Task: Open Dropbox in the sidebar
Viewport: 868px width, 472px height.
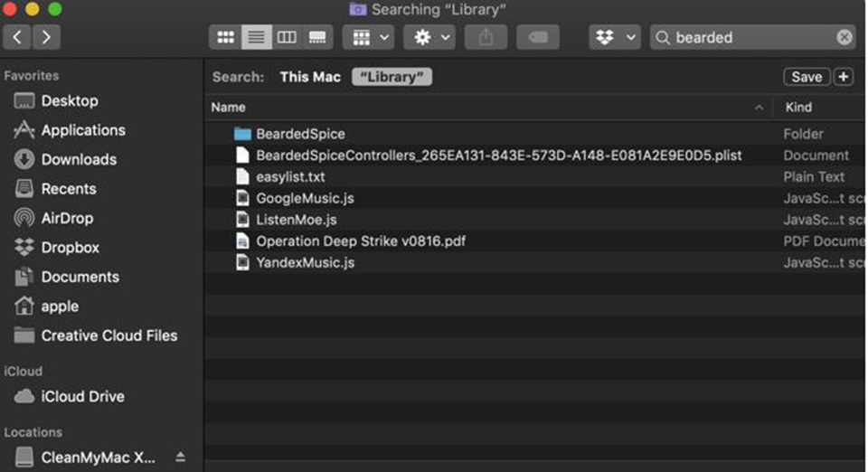Action: click(x=70, y=248)
